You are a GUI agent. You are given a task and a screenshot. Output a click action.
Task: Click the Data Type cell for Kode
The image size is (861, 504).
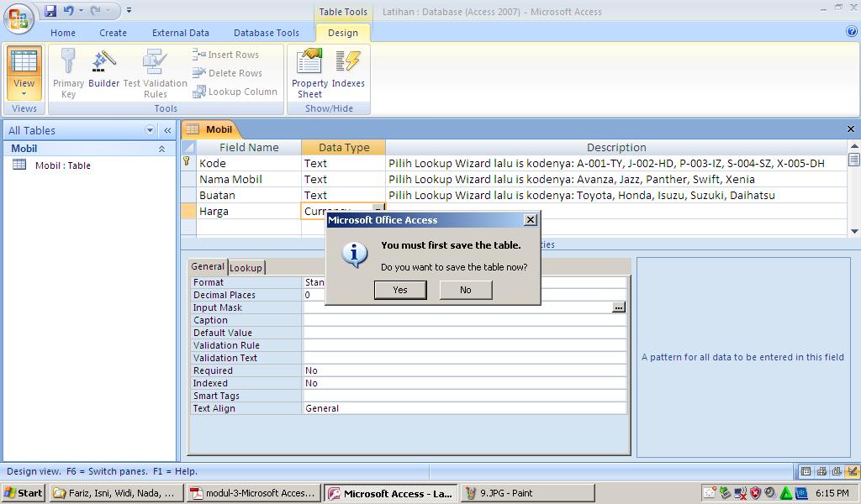point(343,164)
